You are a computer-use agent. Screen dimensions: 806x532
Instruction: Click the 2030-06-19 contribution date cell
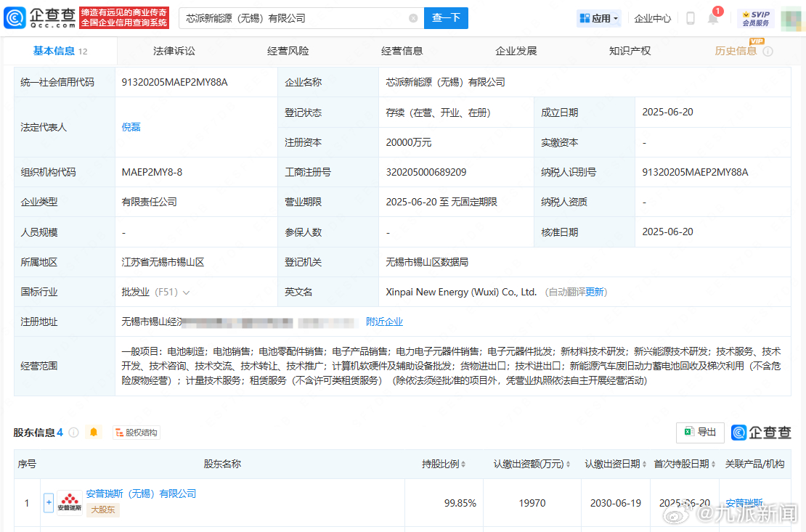click(615, 503)
